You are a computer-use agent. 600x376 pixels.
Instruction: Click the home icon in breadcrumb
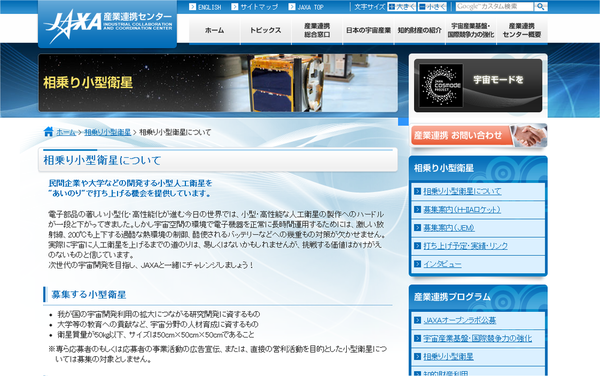point(49,132)
